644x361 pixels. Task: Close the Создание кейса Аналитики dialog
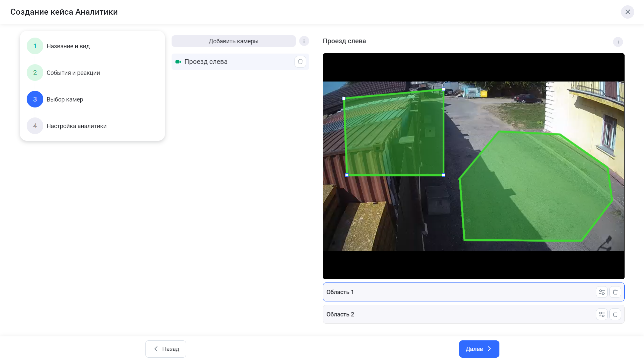pos(627,12)
